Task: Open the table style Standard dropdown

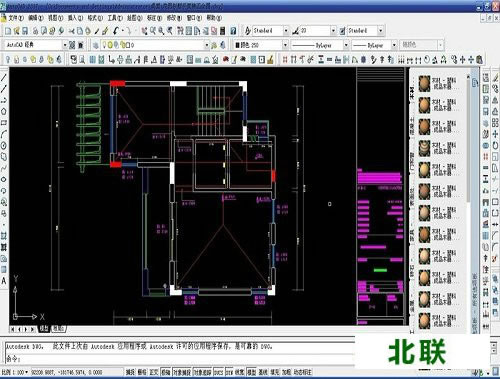Action: tap(381, 31)
